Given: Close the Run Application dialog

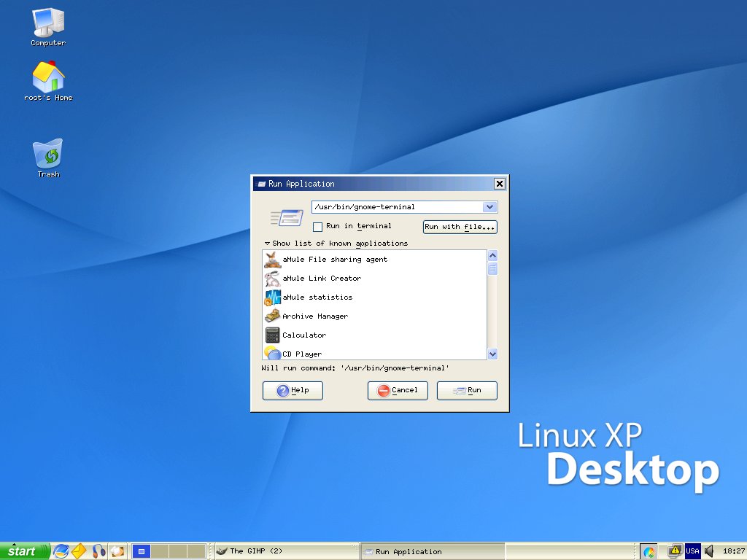Looking at the screenshot, I should (499, 184).
